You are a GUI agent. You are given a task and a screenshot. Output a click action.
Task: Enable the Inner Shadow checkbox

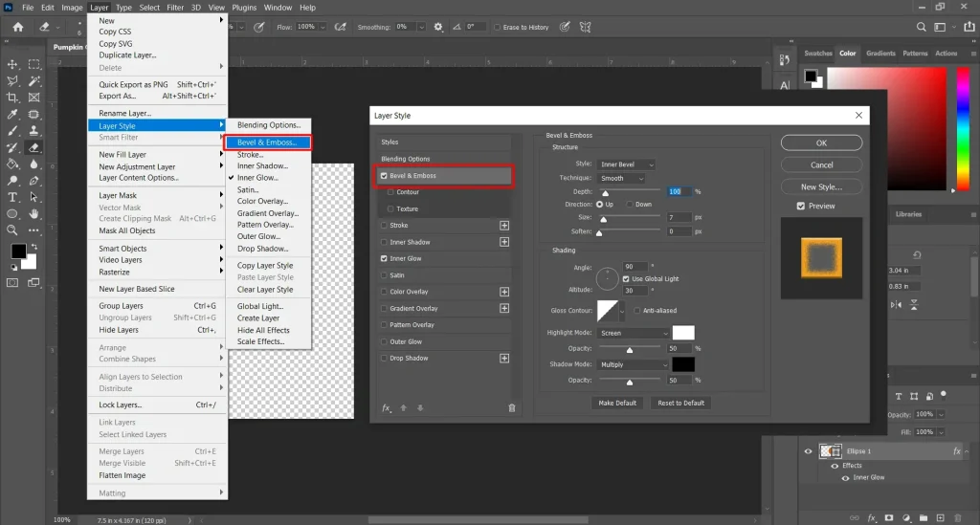[x=384, y=242]
